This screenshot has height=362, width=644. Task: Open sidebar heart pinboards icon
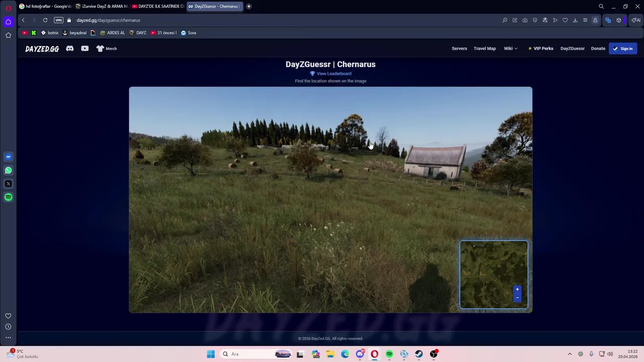(8, 316)
